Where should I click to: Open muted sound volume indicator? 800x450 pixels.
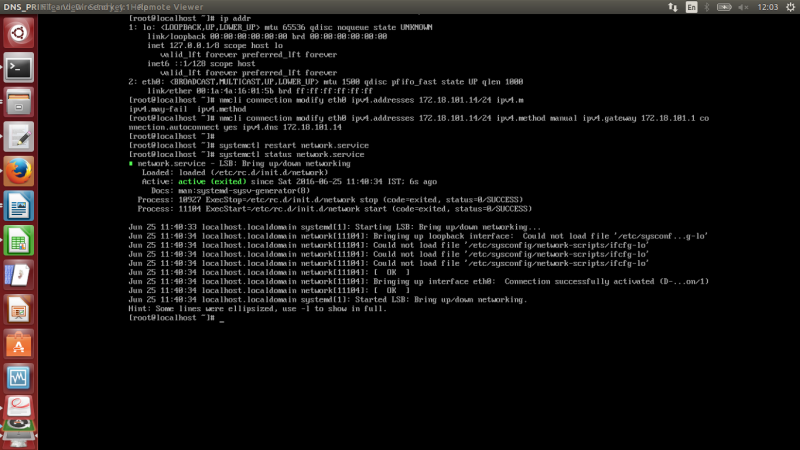[743, 7]
